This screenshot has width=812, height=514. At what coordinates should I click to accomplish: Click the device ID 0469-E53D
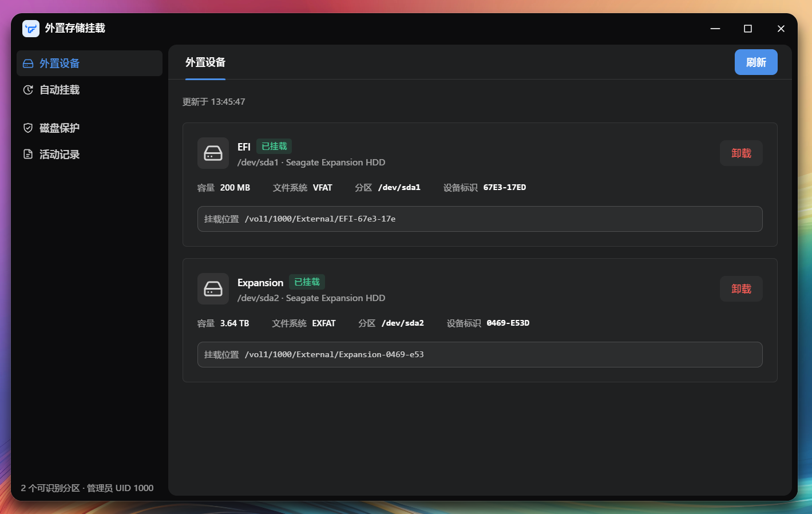coord(508,323)
